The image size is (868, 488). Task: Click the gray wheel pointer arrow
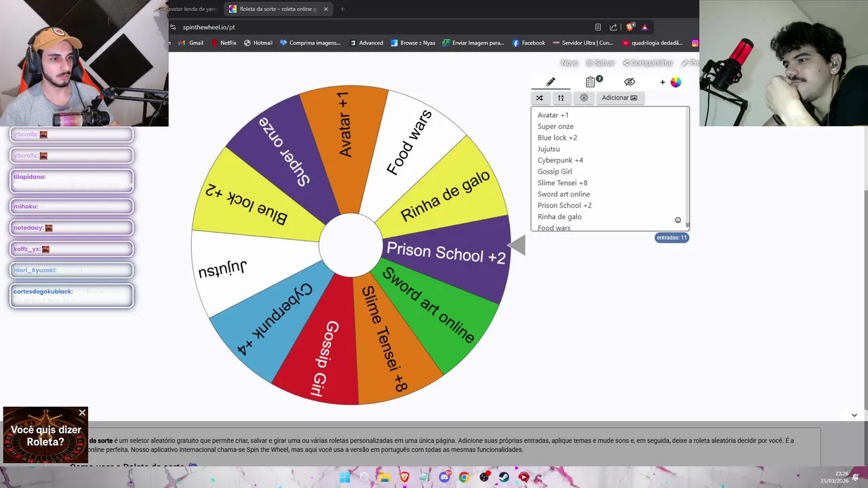517,245
